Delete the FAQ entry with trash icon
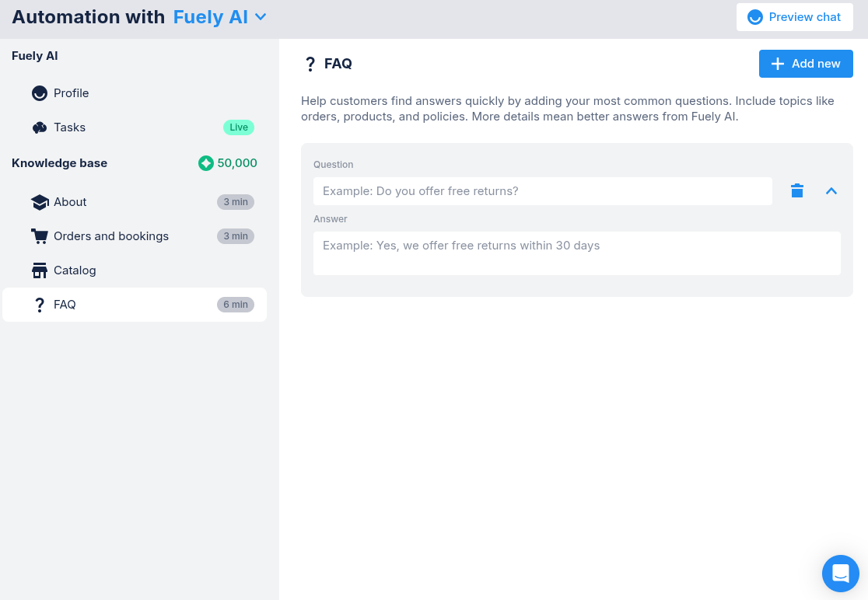 coord(797,191)
